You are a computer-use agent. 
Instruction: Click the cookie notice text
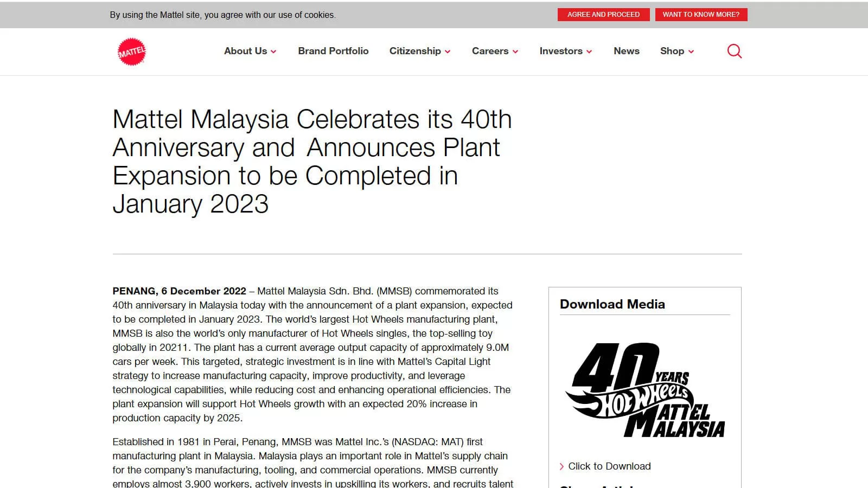click(x=222, y=15)
